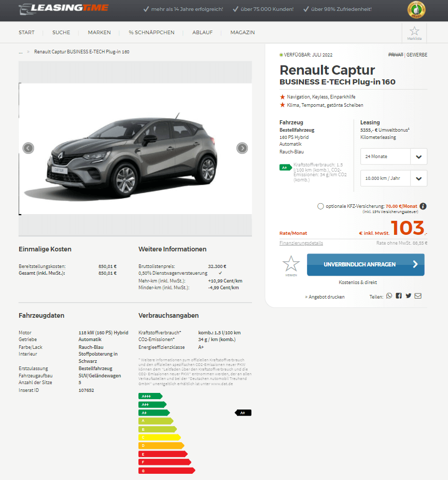Image resolution: width=448 pixels, height=480 pixels.
Task: Click the LeasingTime logo
Action: click(64, 9)
